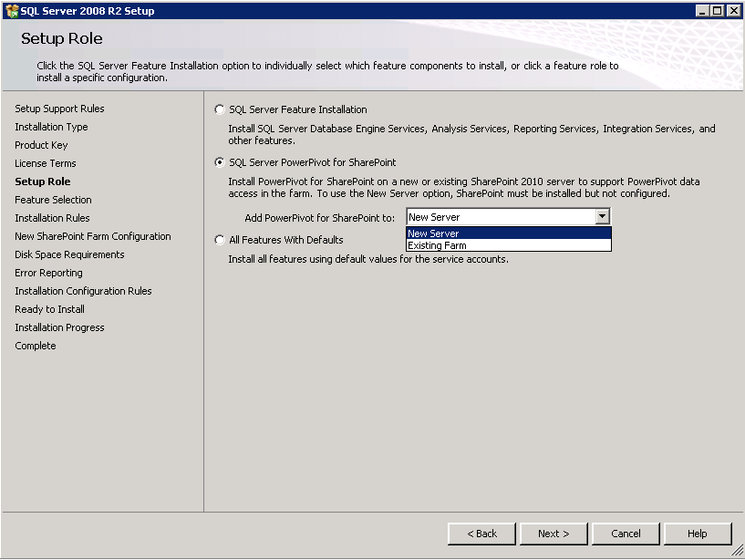This screenshot has height=560, width=745.
Task: Click the SQL Server Setup title bar icon
Action: click(x=12, y=10)
